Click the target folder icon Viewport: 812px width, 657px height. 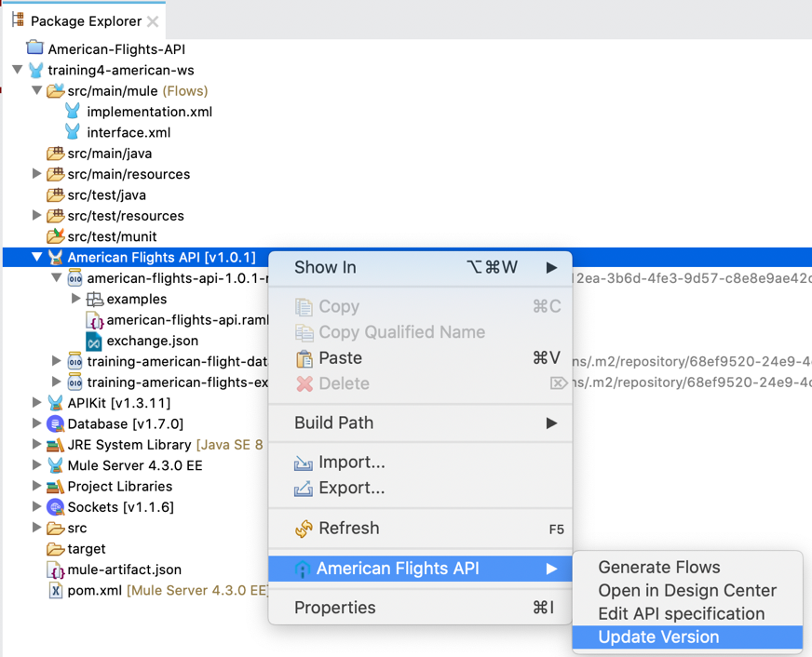[56, 548]
